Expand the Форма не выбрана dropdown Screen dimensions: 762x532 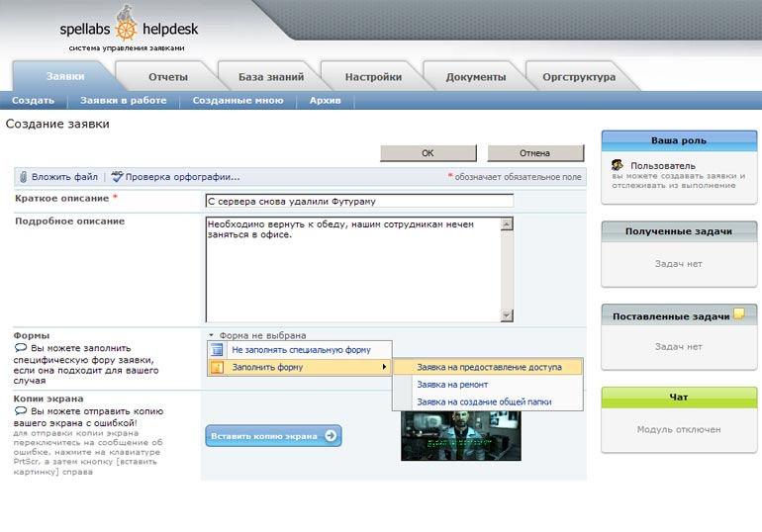(x=257, y=335)
